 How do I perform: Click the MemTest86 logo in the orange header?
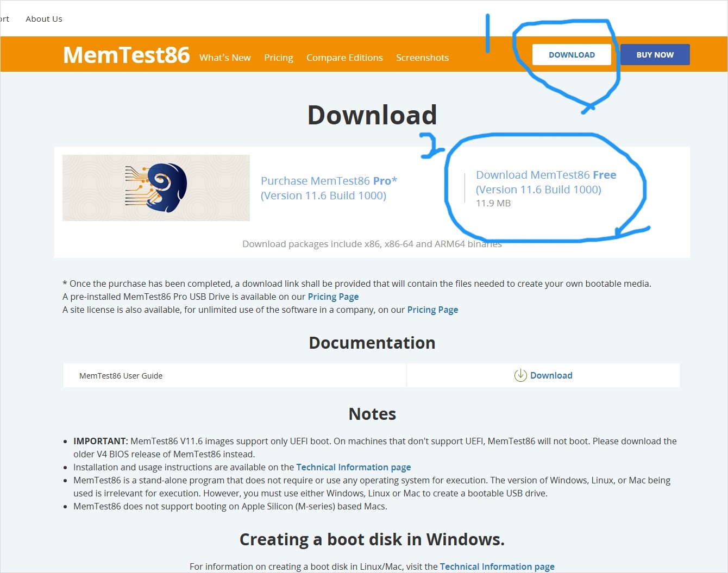coord(126,55)
